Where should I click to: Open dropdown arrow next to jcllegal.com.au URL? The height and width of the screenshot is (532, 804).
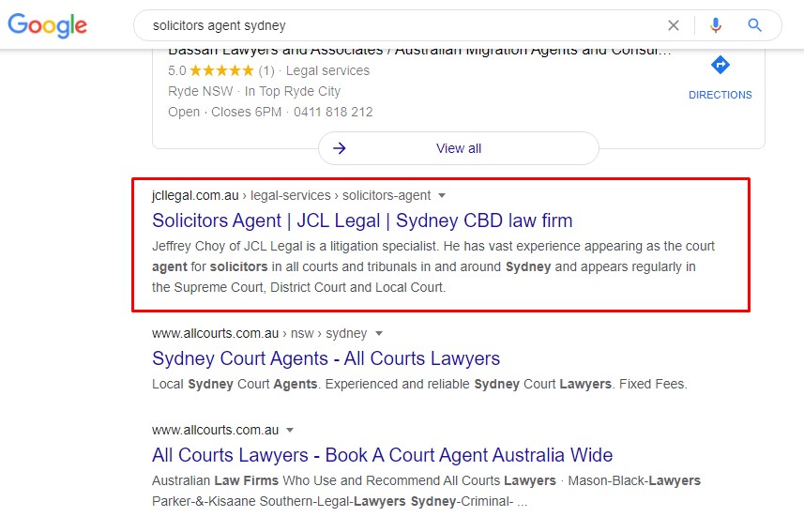point(442,196)
